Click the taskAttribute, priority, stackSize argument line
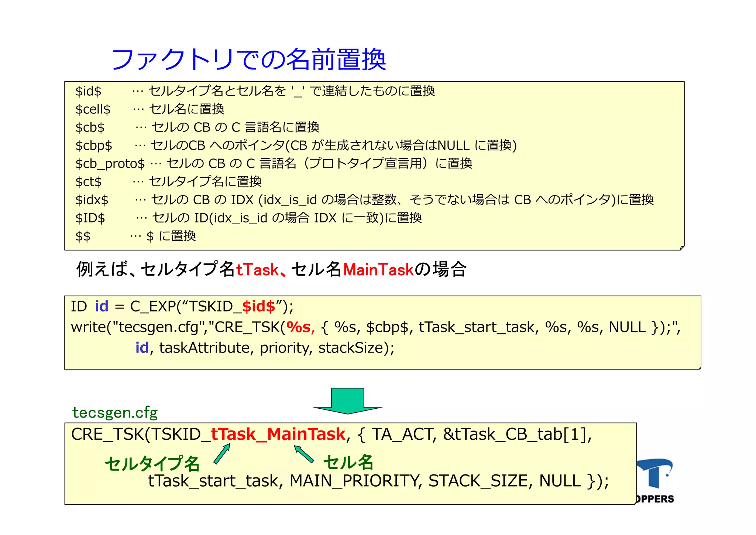 pyautogui.click(x=265, y=348)
